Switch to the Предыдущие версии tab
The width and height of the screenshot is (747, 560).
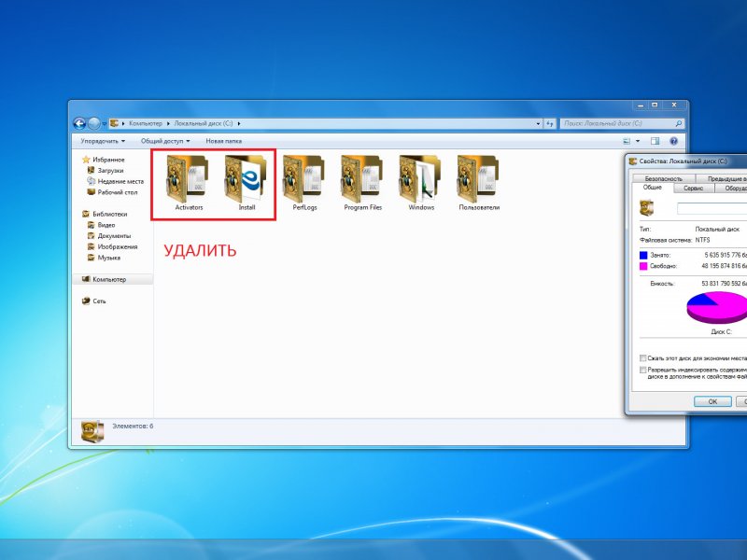721,178
